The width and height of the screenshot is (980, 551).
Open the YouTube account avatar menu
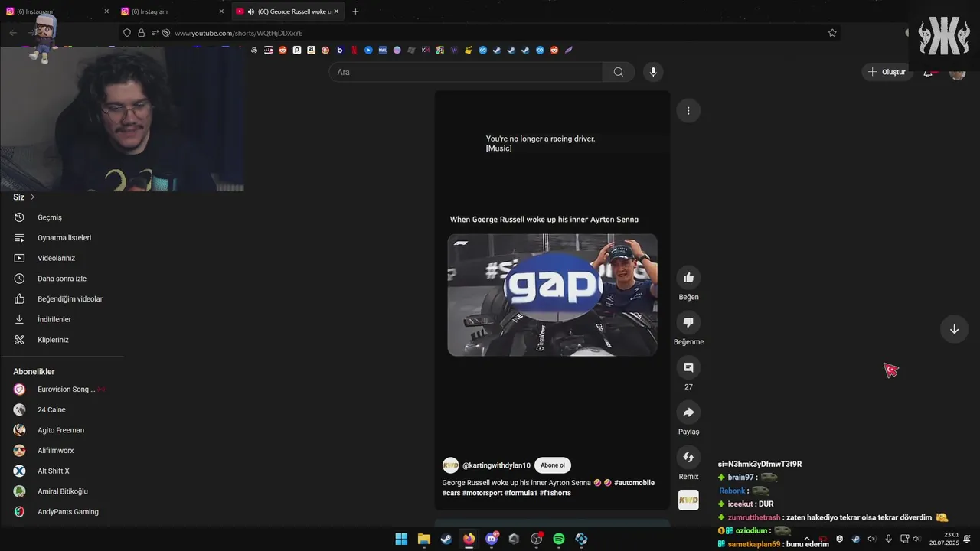point(957,72)
